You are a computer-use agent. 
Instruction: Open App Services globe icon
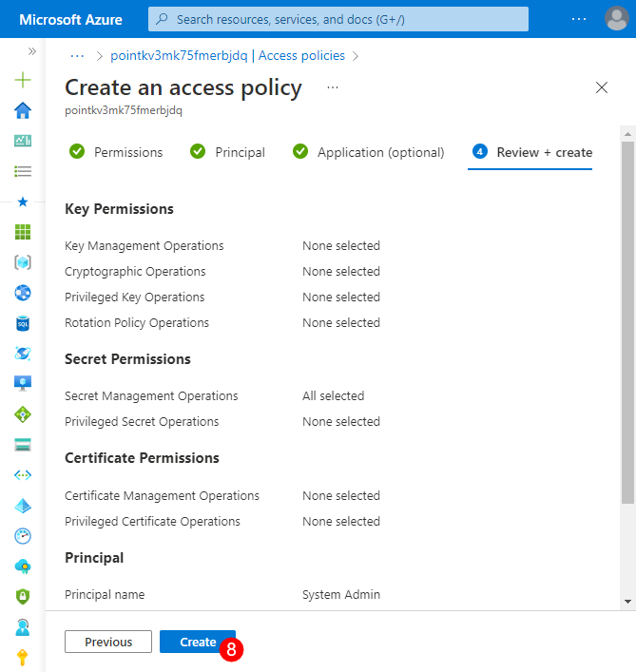pos(23,293)
